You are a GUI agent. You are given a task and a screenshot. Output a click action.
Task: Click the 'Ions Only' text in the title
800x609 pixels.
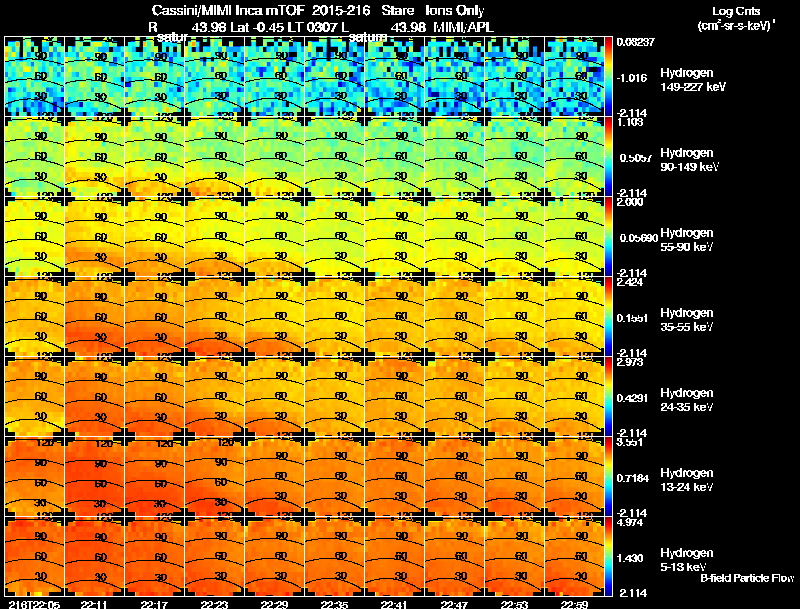pos(455,10)
